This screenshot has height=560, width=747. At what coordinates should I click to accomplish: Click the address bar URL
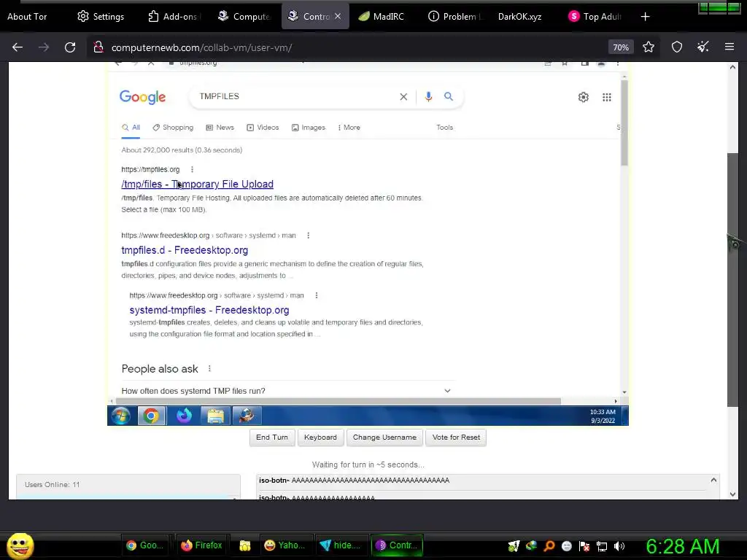201,47
